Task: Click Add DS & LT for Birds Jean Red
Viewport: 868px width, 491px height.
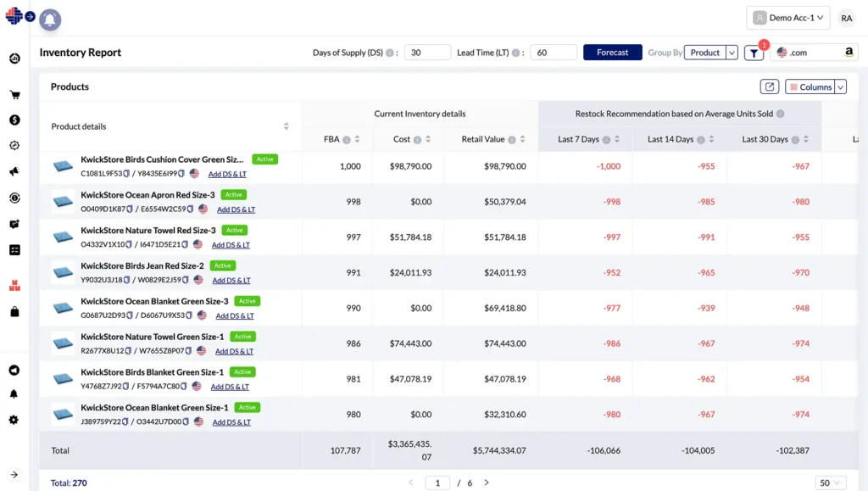Action: coord(231,280)
